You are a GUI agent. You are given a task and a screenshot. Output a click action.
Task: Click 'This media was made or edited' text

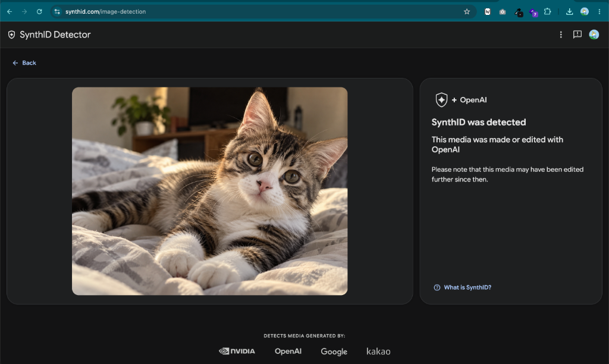(x=497, y=145)
